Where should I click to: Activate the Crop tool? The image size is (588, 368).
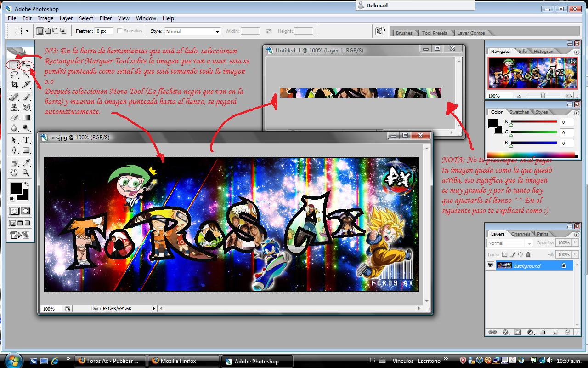click(14, 85)
